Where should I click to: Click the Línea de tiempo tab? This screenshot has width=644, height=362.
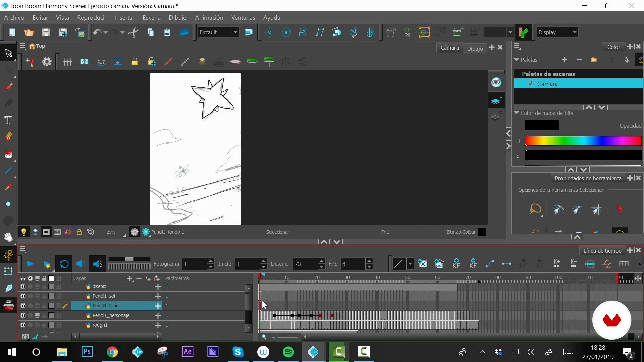coord(602,250)
